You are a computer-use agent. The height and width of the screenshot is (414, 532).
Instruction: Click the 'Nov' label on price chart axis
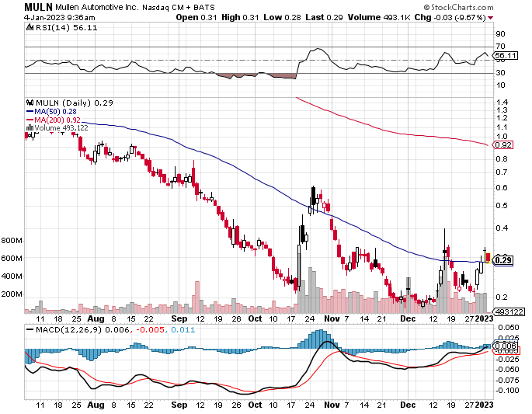332,318
